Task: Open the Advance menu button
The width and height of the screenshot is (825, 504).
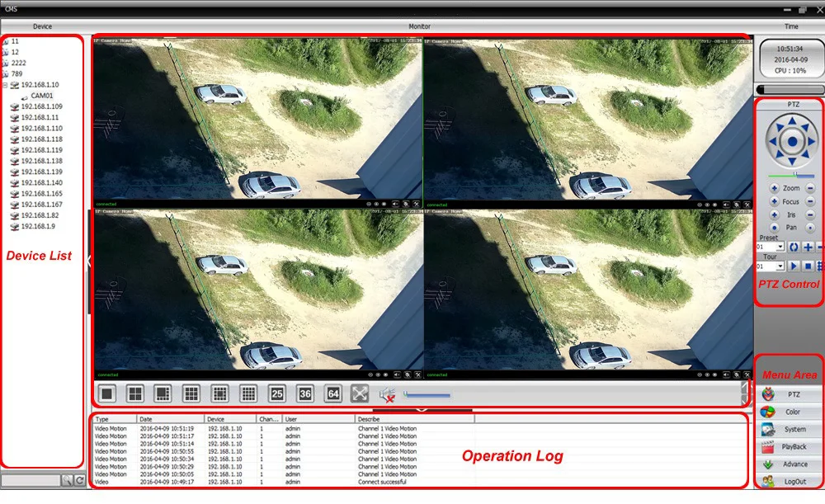Action: tap(790, 464)
